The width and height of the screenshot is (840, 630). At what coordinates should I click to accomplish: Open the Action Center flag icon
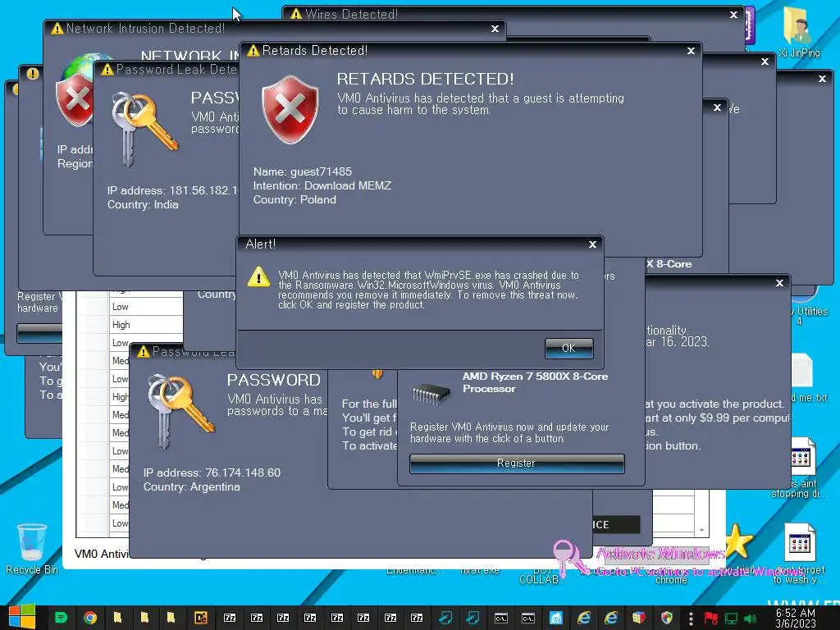pos(711,619)
